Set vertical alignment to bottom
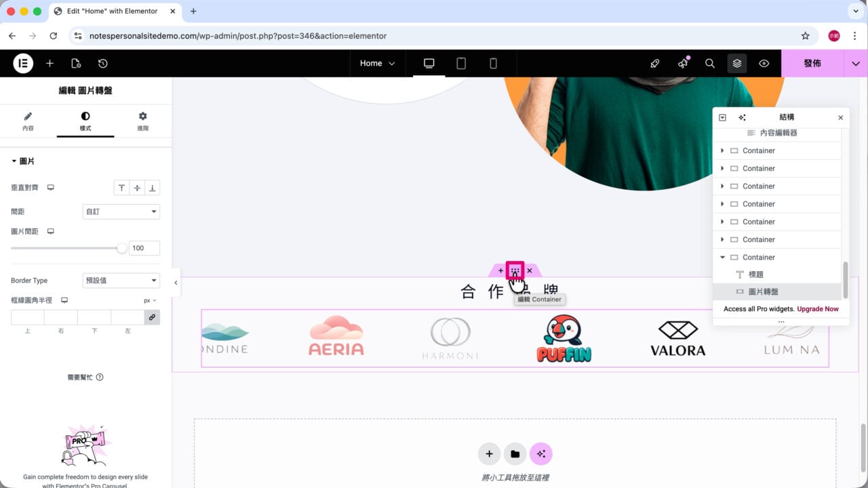Screen dimensions: 868x488 pos(152,188)
